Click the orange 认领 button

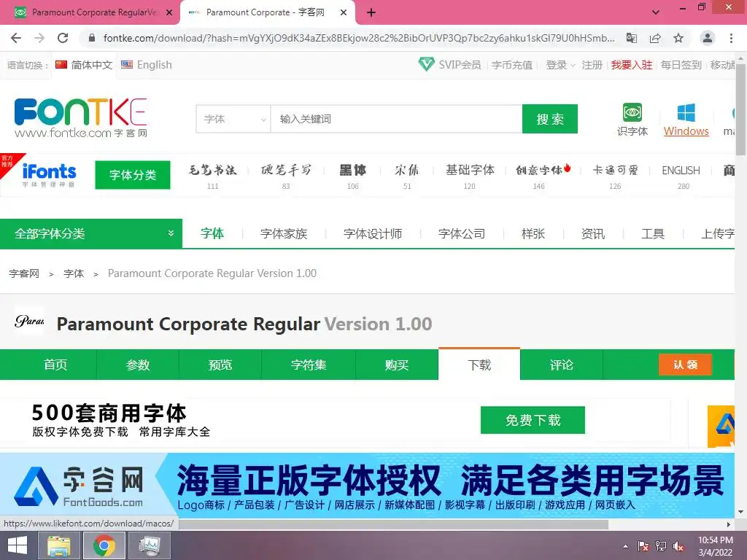685,365
